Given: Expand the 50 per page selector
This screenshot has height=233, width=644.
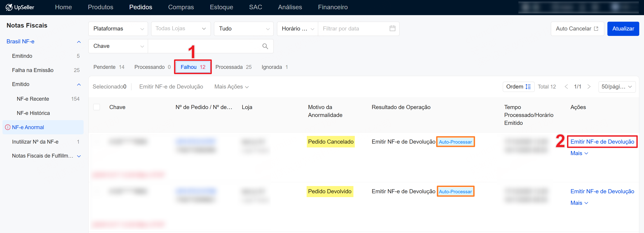Looking at the screenshot, I should click(616, 87).
